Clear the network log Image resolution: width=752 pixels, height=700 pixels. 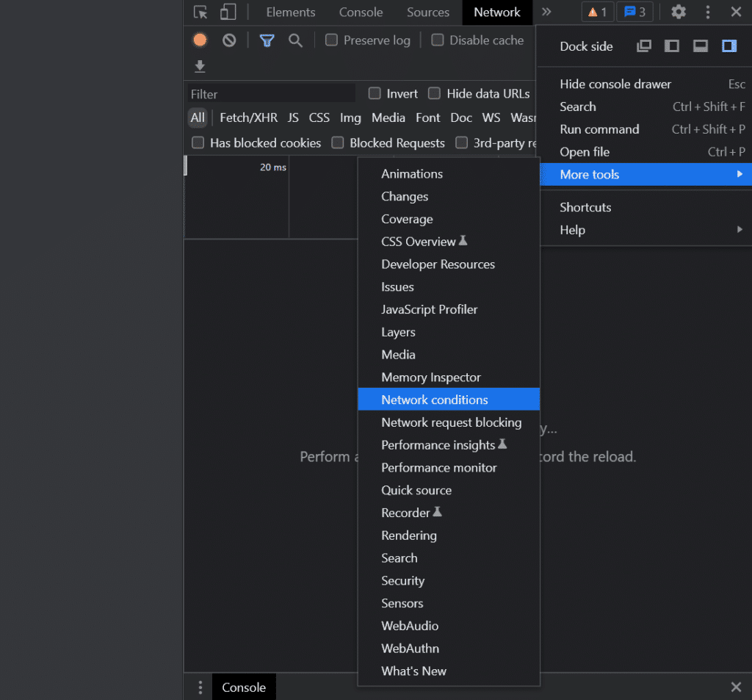coord(229,40)
